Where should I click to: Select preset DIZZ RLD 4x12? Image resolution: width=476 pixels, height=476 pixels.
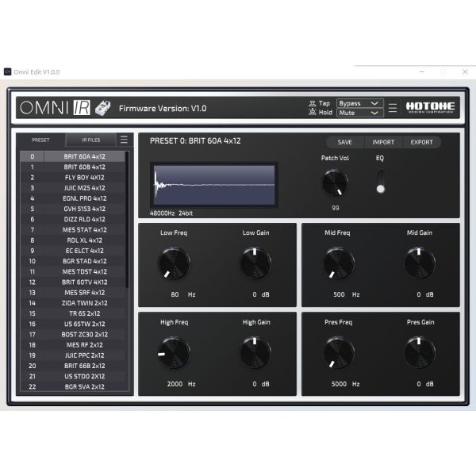click(73, 219)
